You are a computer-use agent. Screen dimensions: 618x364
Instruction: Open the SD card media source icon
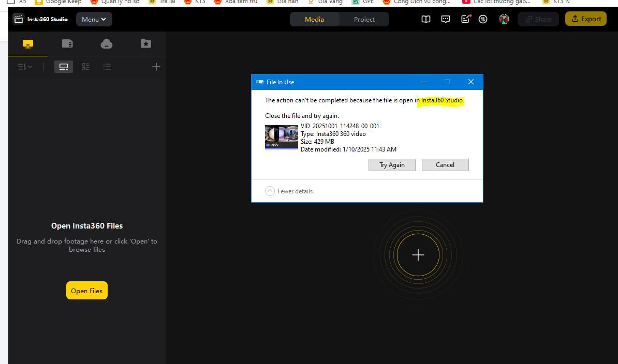67,43
